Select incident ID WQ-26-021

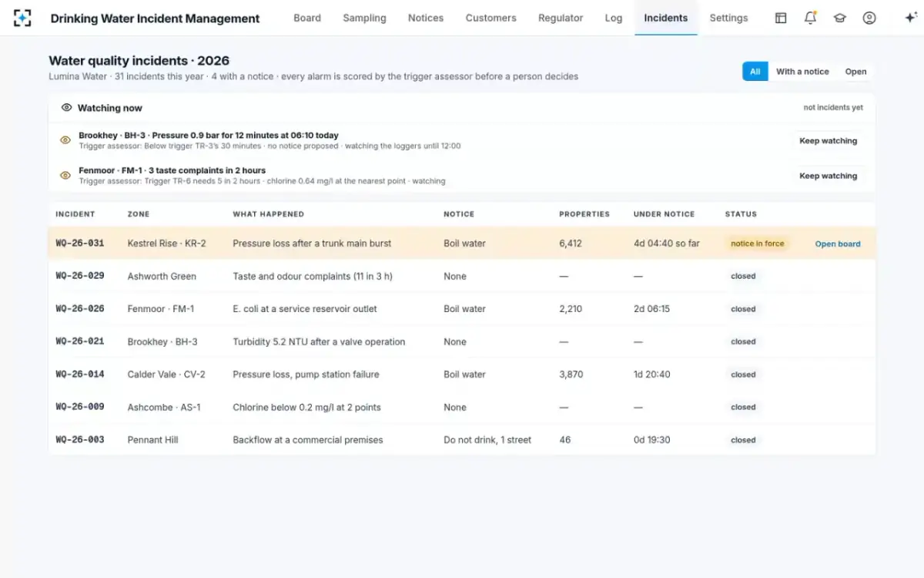[x=80, y=341]
